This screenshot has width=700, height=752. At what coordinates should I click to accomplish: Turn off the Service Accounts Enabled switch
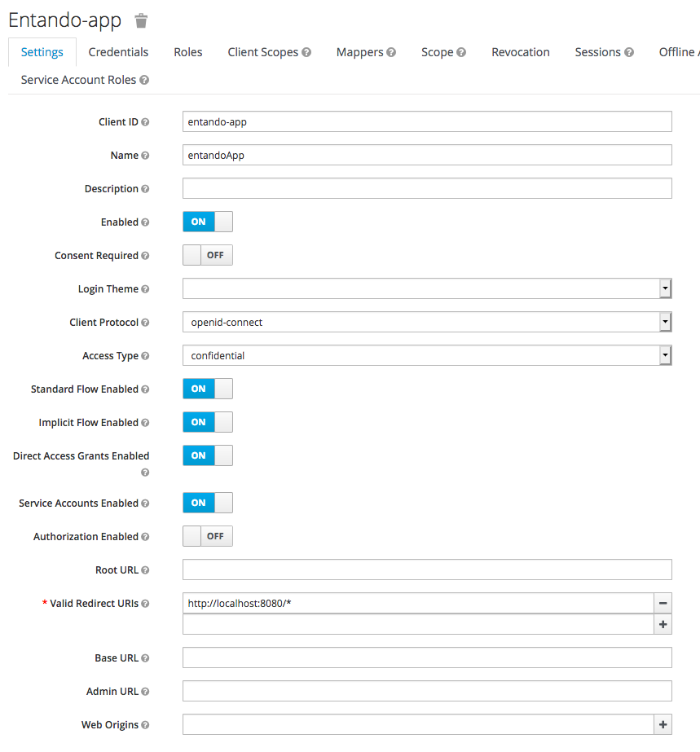(x=208, y=503)
